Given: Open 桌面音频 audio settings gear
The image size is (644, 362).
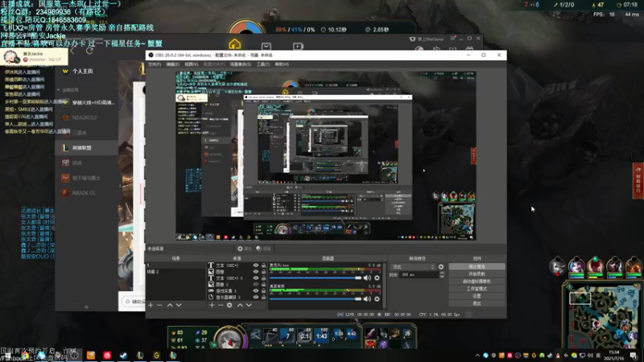Looking at the screenshot, I should point(377,298).
